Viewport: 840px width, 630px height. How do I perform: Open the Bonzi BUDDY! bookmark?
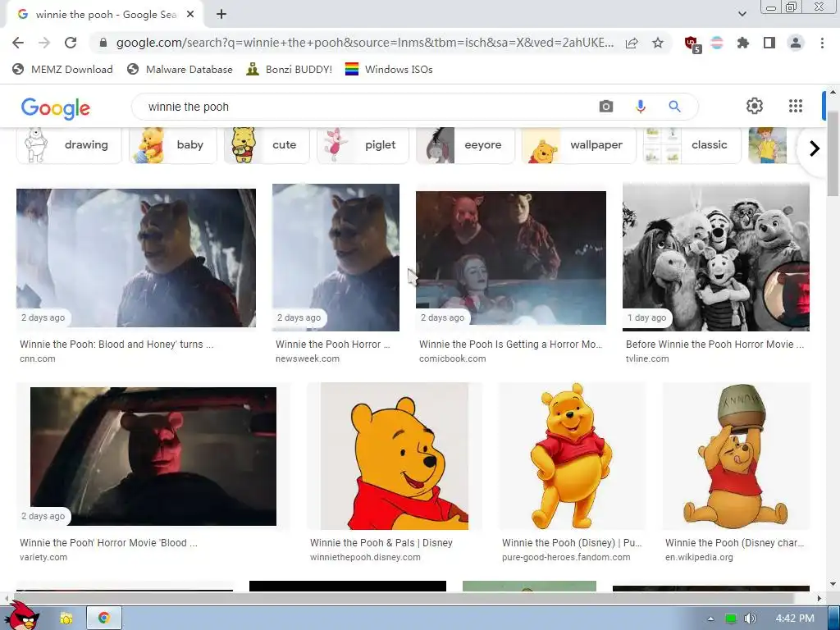[289, 69]
